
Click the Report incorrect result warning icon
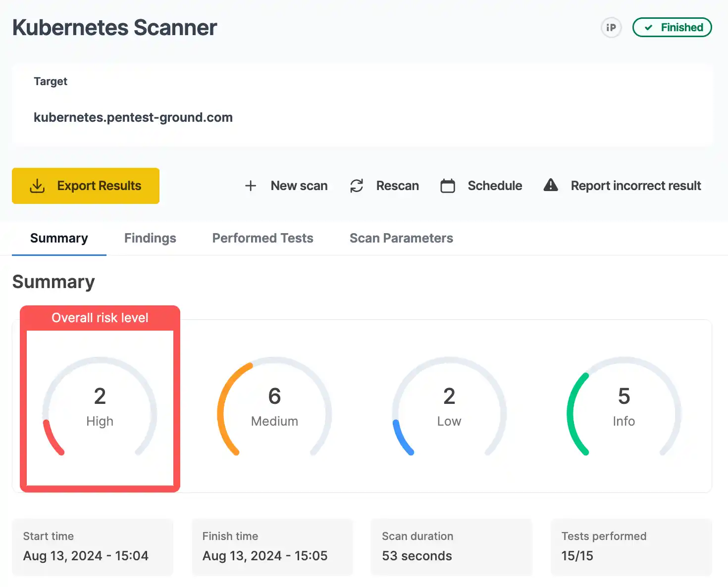551,185
